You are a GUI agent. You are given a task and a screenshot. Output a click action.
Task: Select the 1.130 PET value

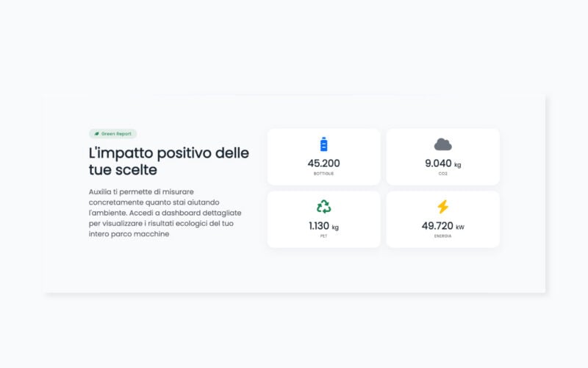tap(319, 226)
